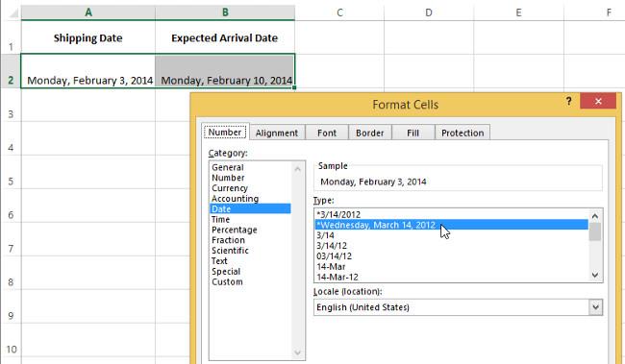625x364 pixels.
Task: Select column C header
Action: coord(339,12)
